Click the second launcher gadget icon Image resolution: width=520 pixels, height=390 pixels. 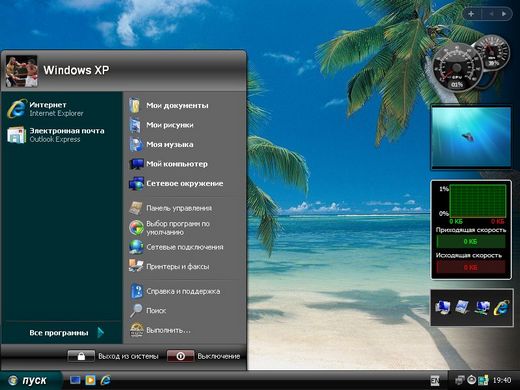coord(462,307)
